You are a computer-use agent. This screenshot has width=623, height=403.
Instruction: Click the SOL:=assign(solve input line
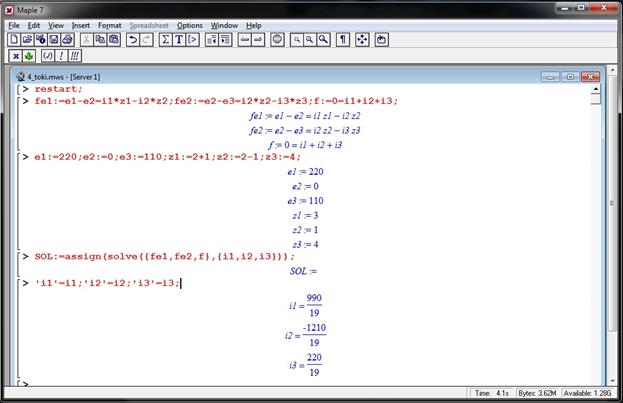[x=164, y=257]
